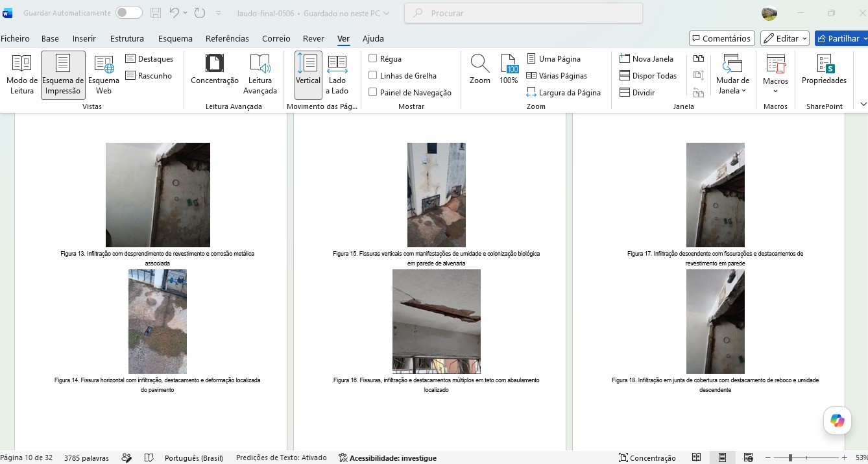Open the Copilot floating button
This screenshot has height=464, width=868.
(x=837, y=421)
